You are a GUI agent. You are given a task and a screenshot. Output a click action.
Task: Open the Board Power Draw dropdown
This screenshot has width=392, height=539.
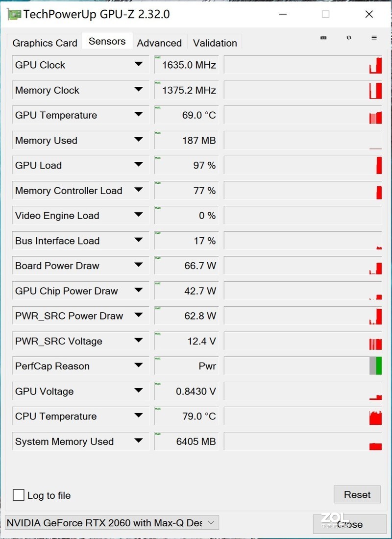[x=139, y=265]
